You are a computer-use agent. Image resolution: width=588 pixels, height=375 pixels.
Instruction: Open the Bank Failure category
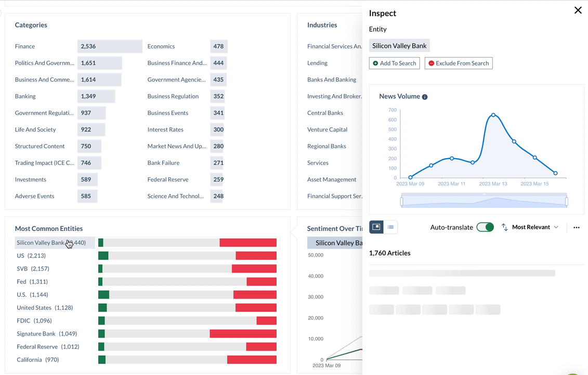(163, 163)
